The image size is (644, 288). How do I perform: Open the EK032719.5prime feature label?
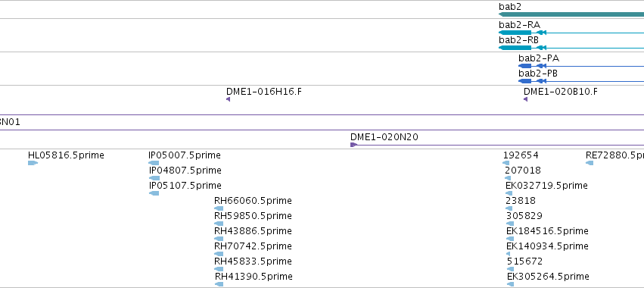click(546, 186)
